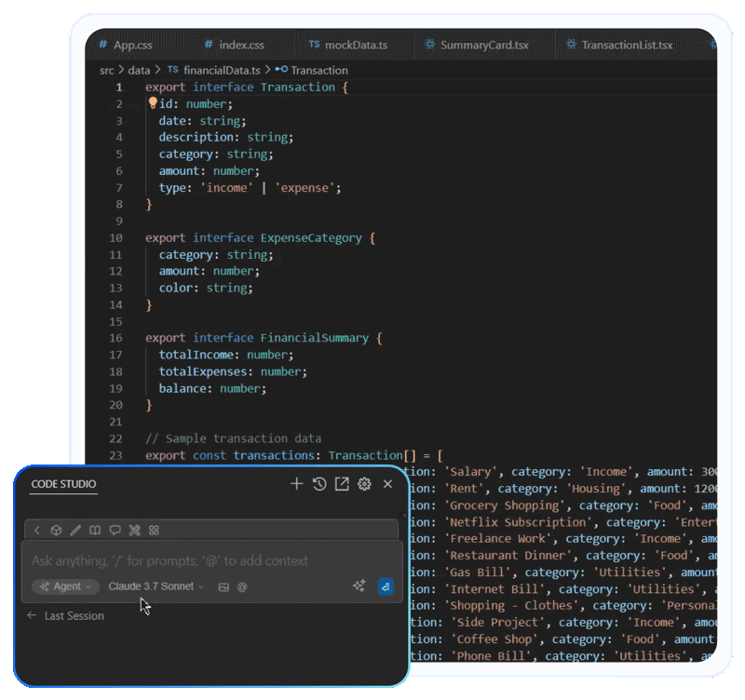
Task: Click the attach image icon
Action: (223, 587)
